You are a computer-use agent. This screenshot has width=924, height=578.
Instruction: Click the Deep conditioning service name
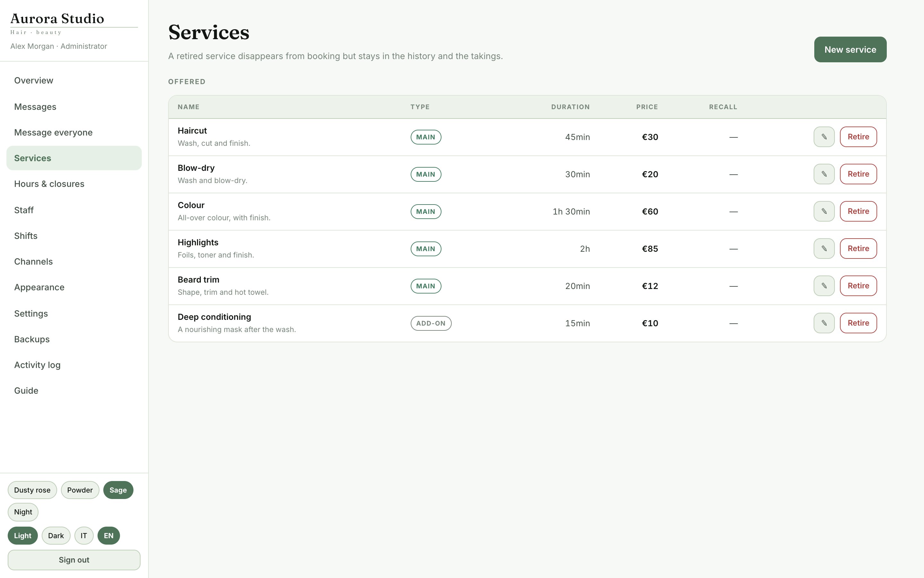[214, 317]
